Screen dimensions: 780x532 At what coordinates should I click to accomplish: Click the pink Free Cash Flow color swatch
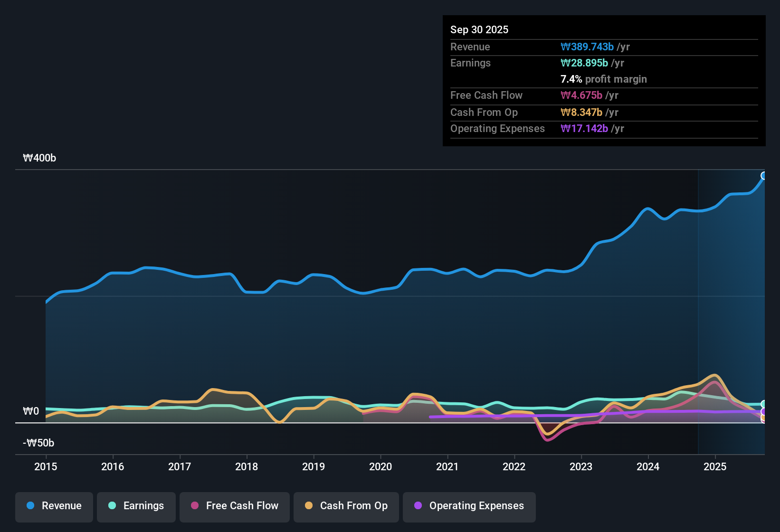[195, 506]
